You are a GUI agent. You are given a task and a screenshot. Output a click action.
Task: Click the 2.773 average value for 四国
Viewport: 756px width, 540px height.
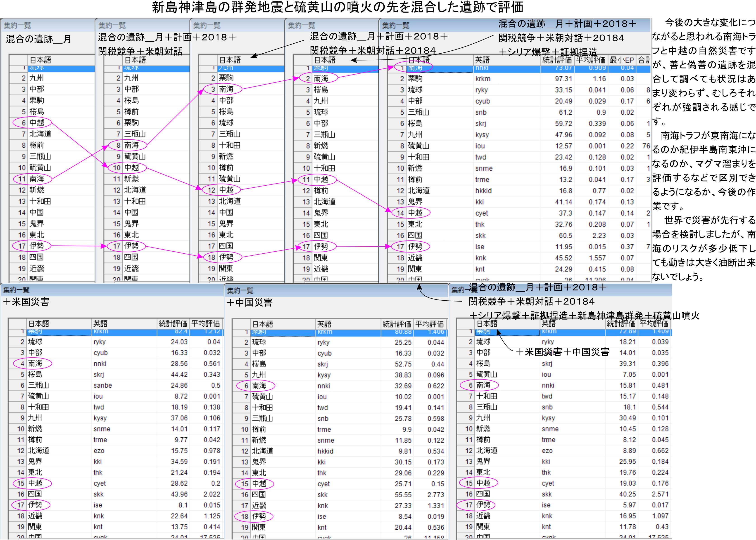point(436,495)
